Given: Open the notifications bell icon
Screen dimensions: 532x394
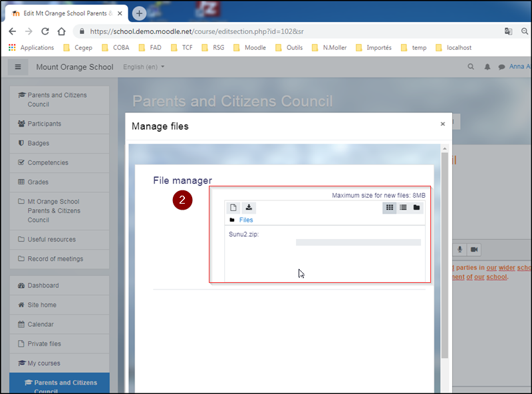Looking at the screenshot, I should (487, 67).
